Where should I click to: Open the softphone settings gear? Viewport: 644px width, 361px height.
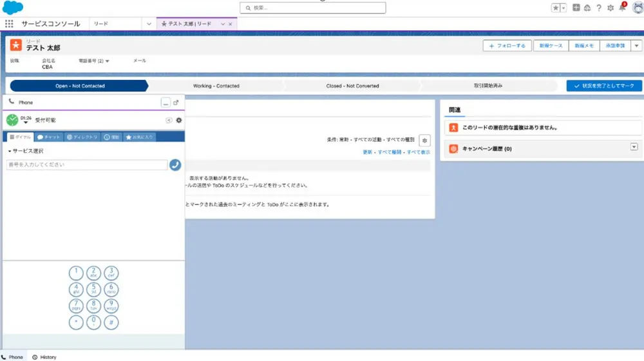(x=179, y=120)
